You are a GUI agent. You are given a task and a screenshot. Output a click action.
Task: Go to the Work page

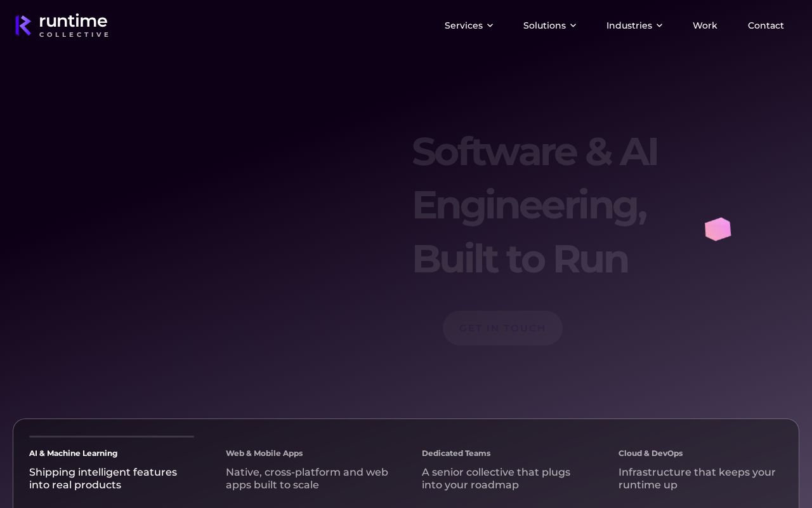pos(705,25)
